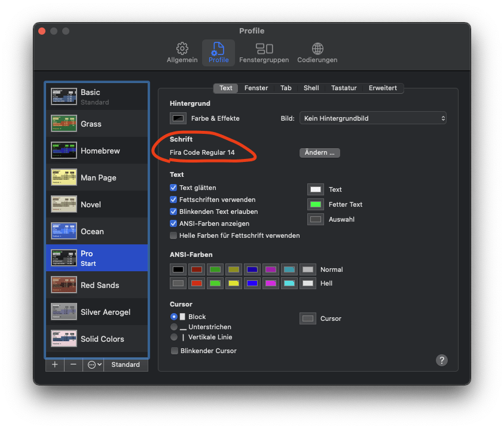The width and height of the screenshot is (504, 429).
Task: Select the Unterstrichen cursor radio button
Action: point(173,327)
